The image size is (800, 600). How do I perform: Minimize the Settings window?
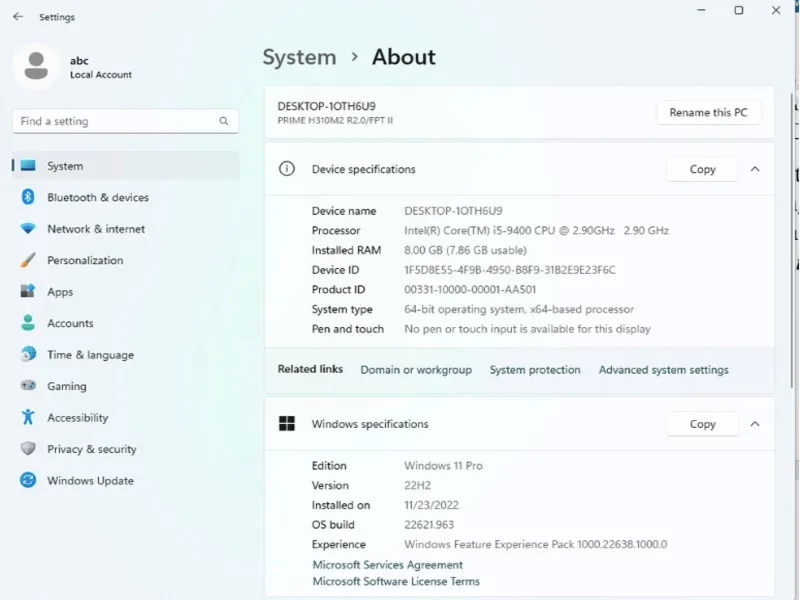point(702,10)
